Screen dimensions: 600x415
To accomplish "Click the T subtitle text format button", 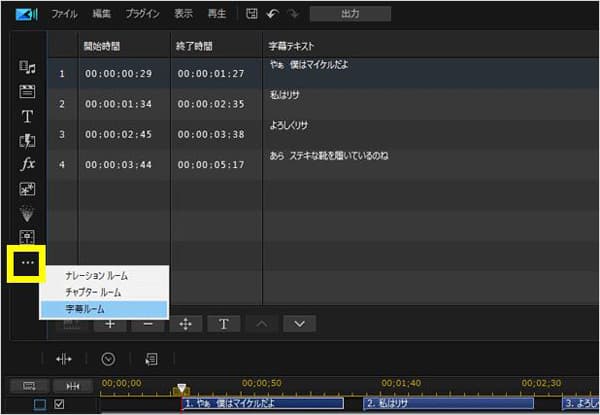I will coord(223,323).
